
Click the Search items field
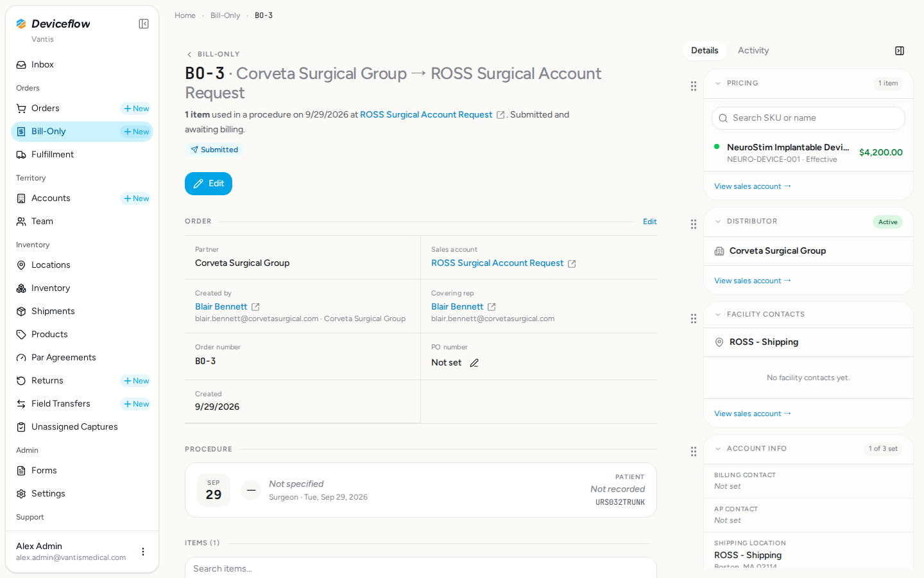pos(421,568)
